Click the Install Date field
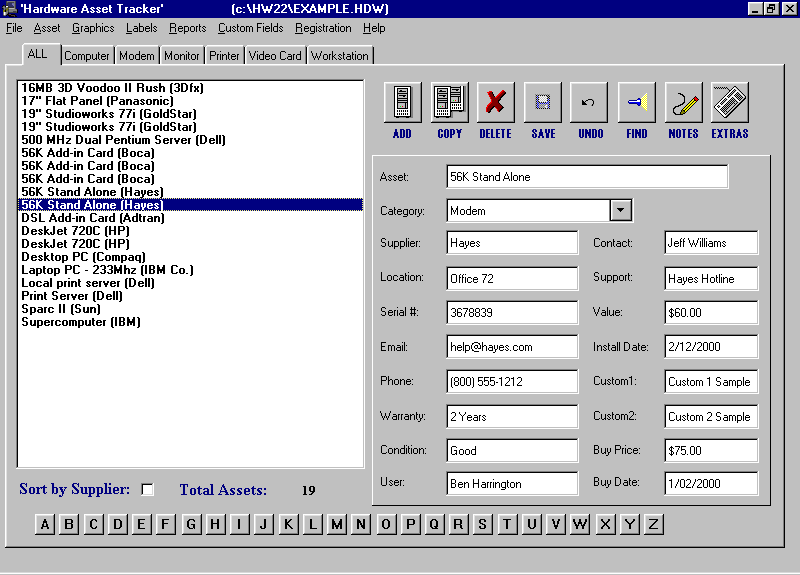 click(x=711, y=347)
